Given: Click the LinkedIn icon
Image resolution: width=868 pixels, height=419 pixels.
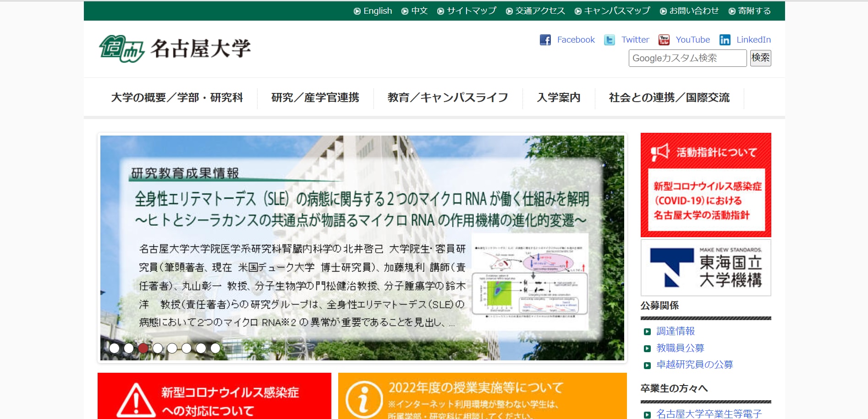Looking at the screenshot, I should (725, 40).
